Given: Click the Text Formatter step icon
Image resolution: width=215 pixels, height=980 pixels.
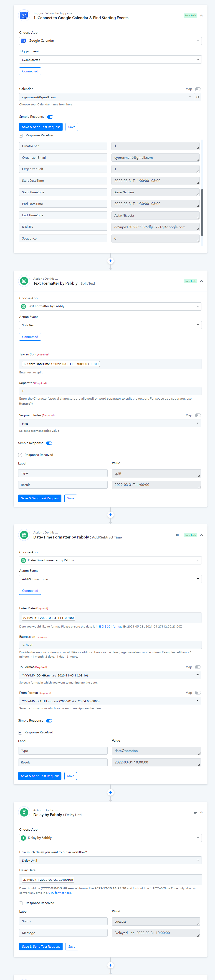Looking at the screenshot, I should point(24,281).
